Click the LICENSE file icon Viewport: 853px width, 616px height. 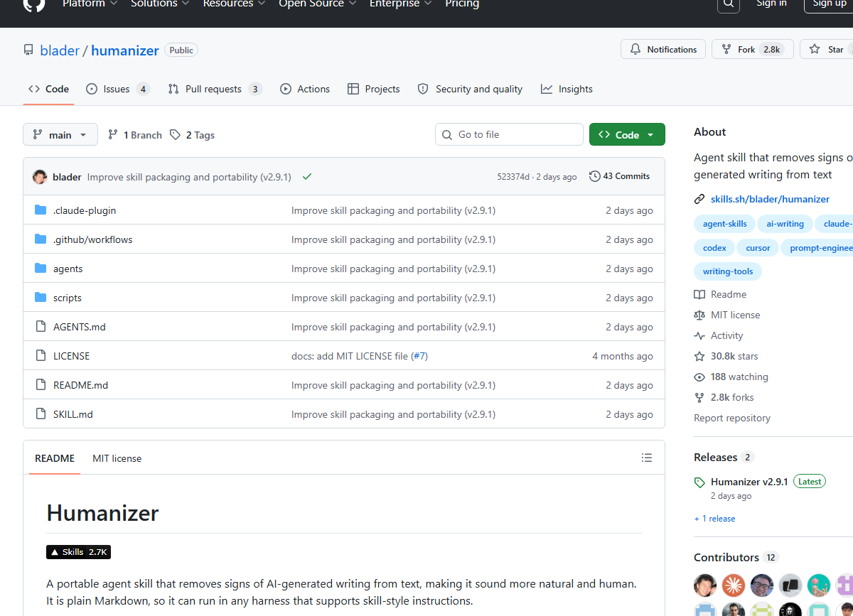(41, 356)
